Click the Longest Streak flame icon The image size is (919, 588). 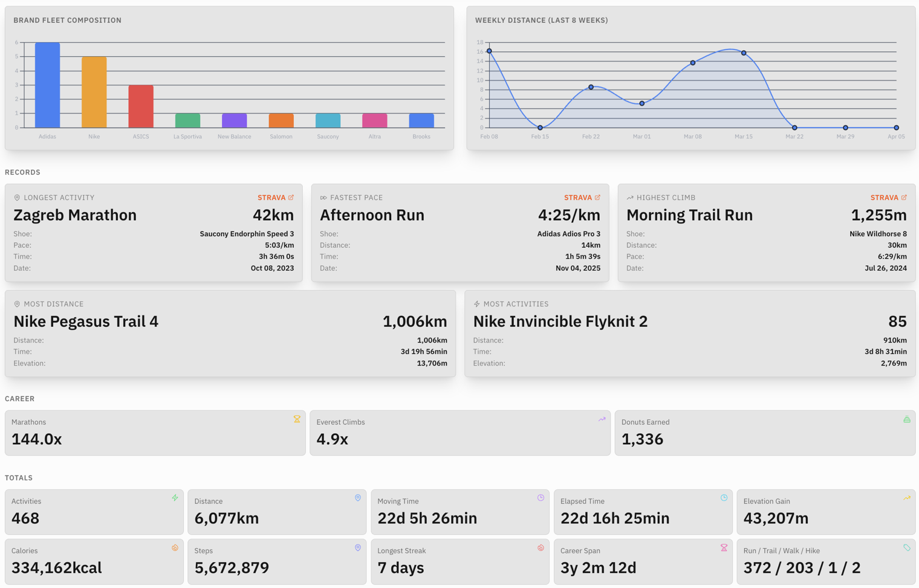coord(541,548)
